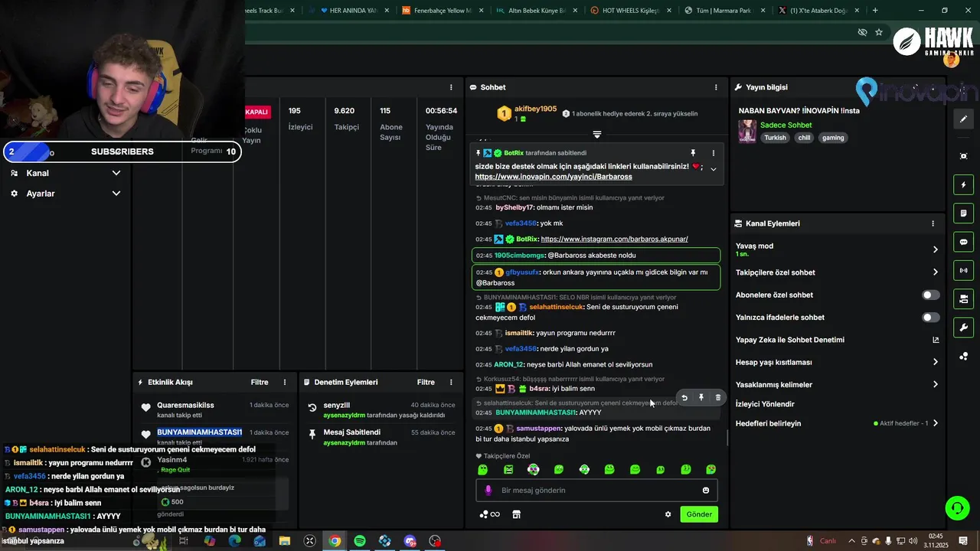
Task: Click username akifbey1905 in gift leaderboard
Action: (x=535, y=109)
